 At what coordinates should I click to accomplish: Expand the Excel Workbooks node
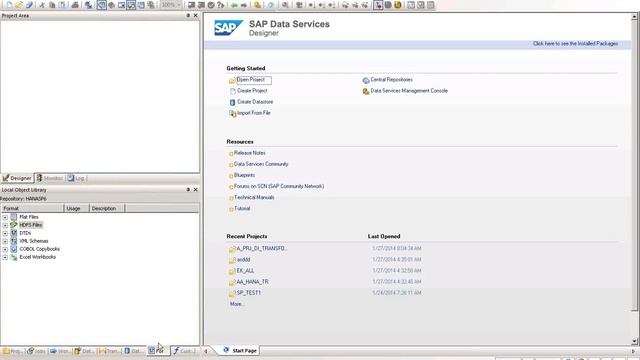5,258
